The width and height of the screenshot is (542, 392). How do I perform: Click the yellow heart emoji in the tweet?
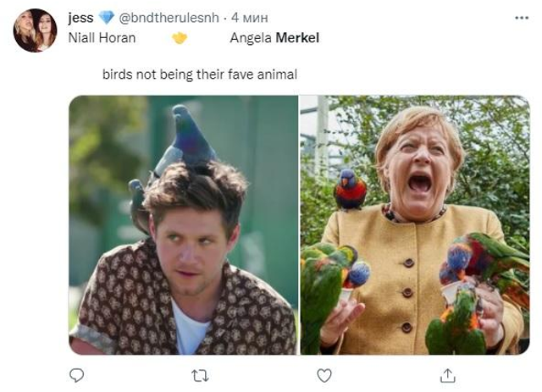(179, 38)
